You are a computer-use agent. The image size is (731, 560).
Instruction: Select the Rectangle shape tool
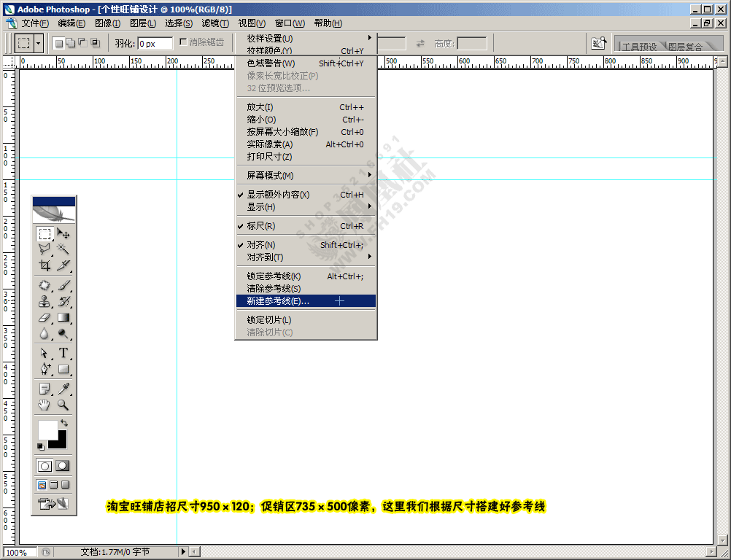tap(63, 370)
